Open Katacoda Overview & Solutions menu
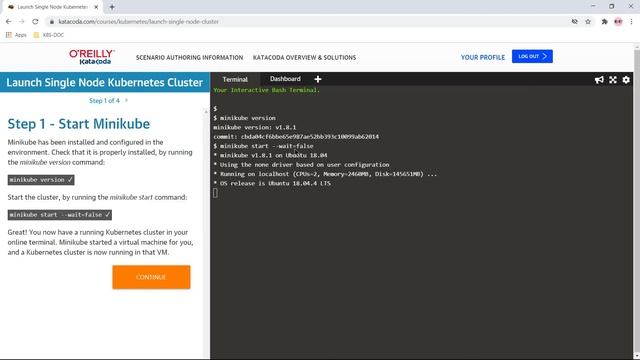640x360 pixels. (x=304, y=58)
